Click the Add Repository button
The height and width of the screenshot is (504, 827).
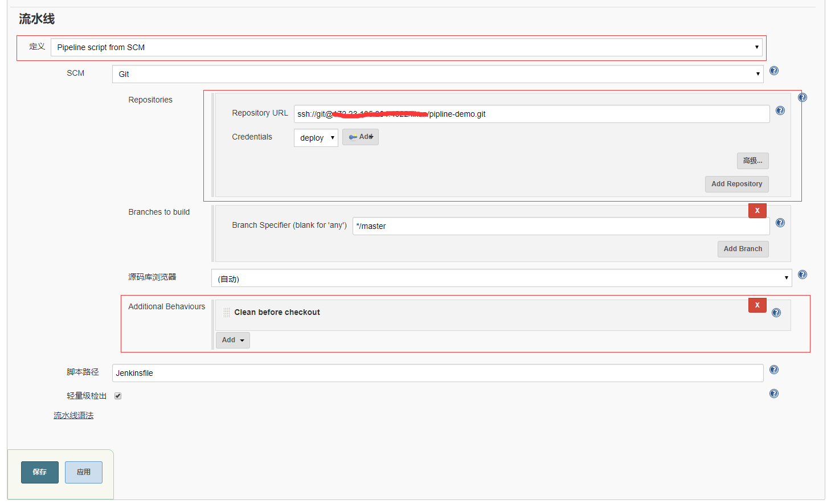coord(736,183)
